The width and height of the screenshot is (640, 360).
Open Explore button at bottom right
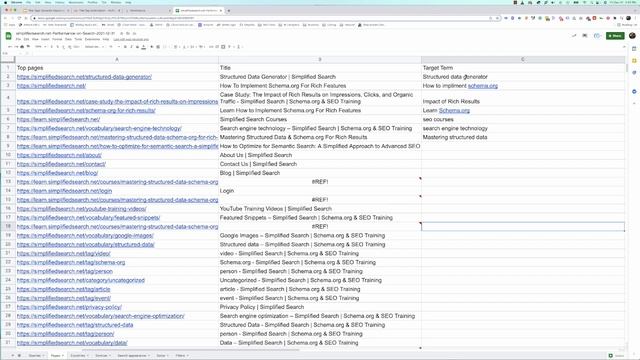pyautogui.click(x=616, y=356)
